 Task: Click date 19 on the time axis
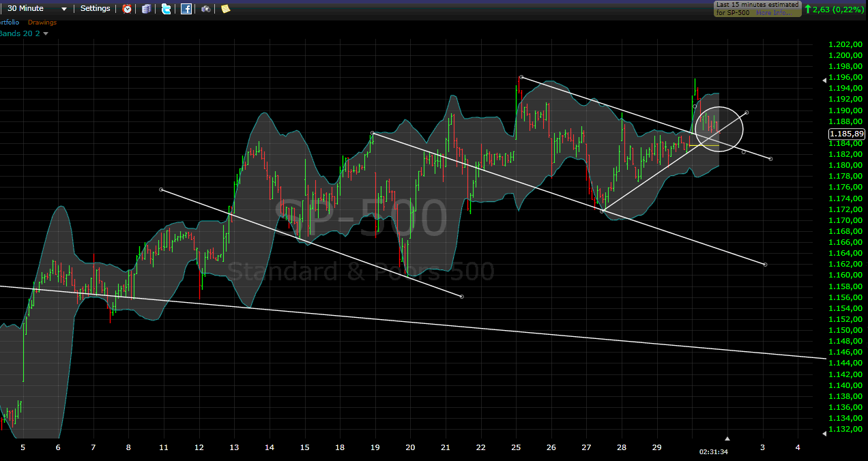(375, 448)
